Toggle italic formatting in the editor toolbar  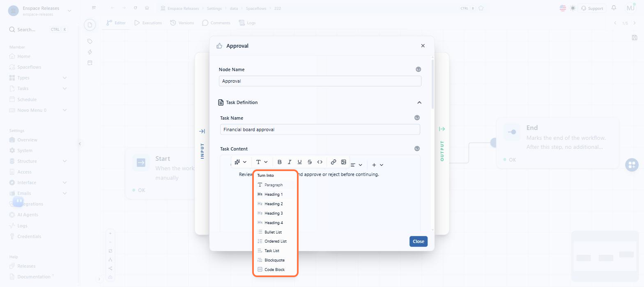[x=290, y=162]
